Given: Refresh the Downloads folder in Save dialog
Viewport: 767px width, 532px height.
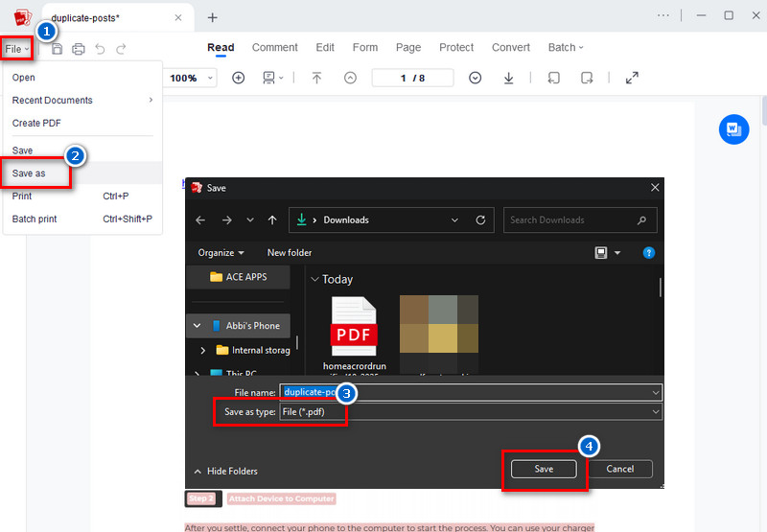Looking at the screenshot, I should click(481, 220).
